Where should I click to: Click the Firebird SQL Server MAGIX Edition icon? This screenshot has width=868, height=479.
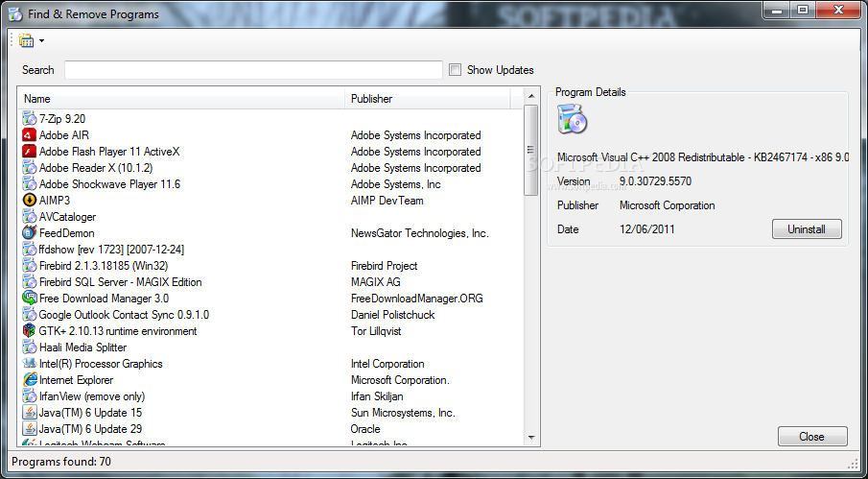[x=29, y=282]
